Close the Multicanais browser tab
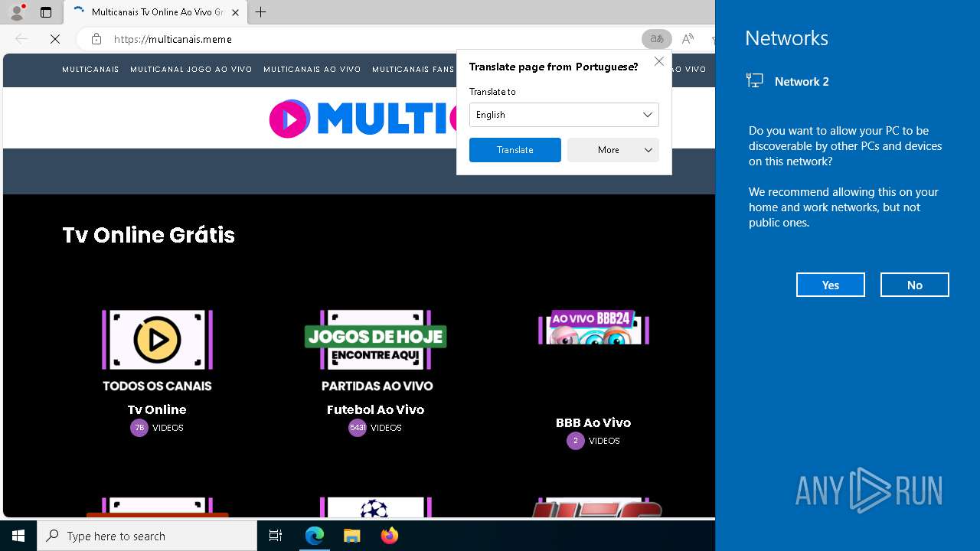This screenshot has height=551, width=980. click(235, 12)
